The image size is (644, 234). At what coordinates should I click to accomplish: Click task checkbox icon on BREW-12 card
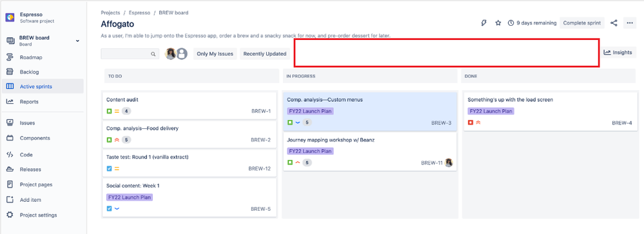109,169
